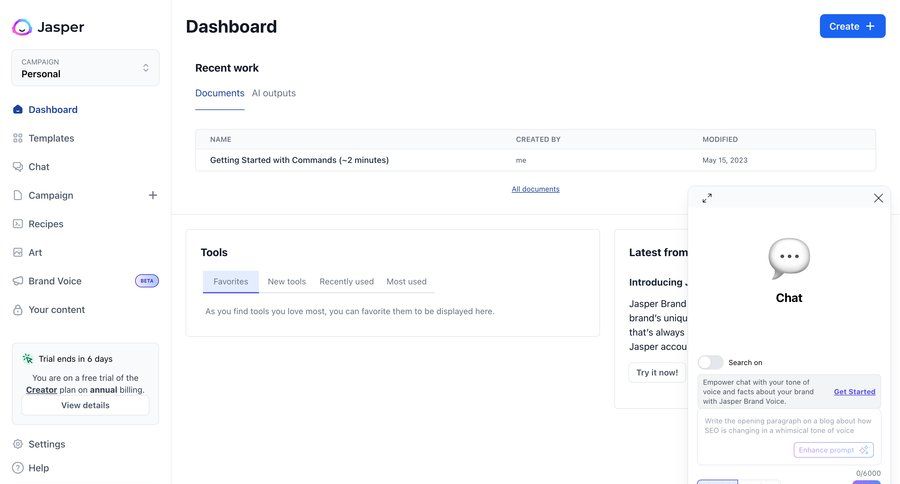Click the NAME column header
This screenshot has width=900, height=484.
point(220,140)
